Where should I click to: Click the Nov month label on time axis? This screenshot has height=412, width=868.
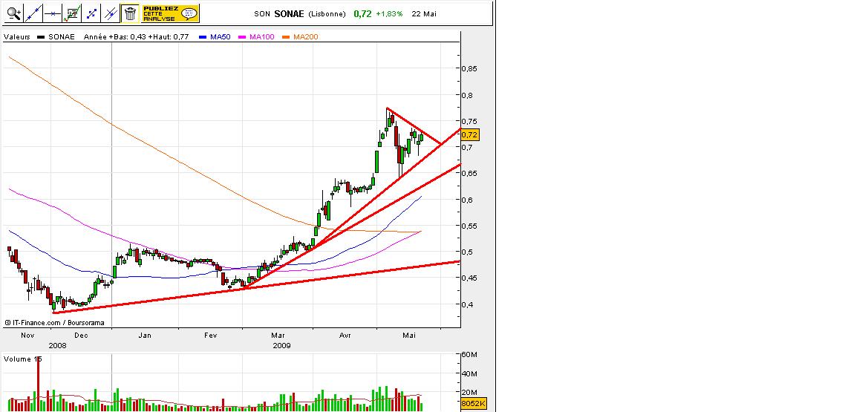pos(27,335)
